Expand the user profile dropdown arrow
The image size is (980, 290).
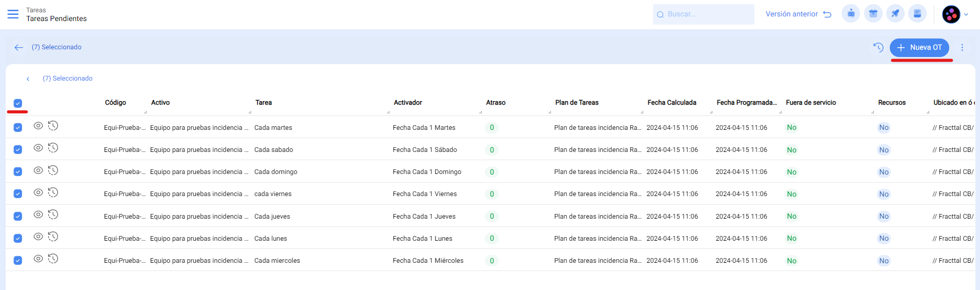click(x=966, y=14)
